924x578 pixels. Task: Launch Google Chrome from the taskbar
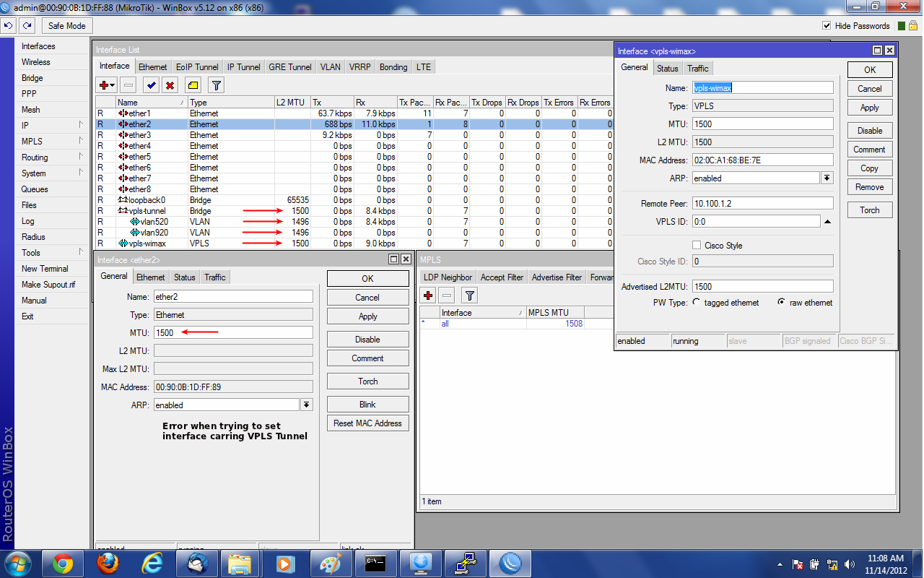point(63,562)
